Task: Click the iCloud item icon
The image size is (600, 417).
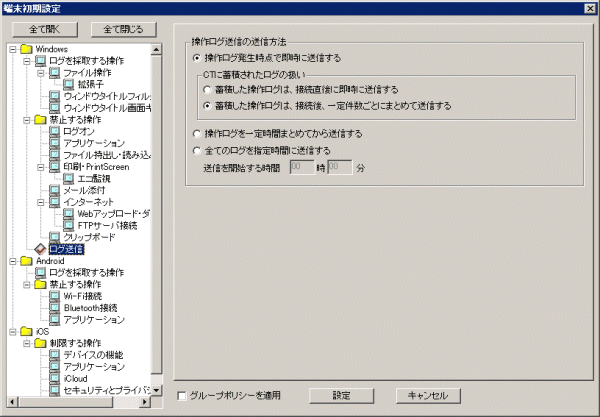Action: pos(54,379)
